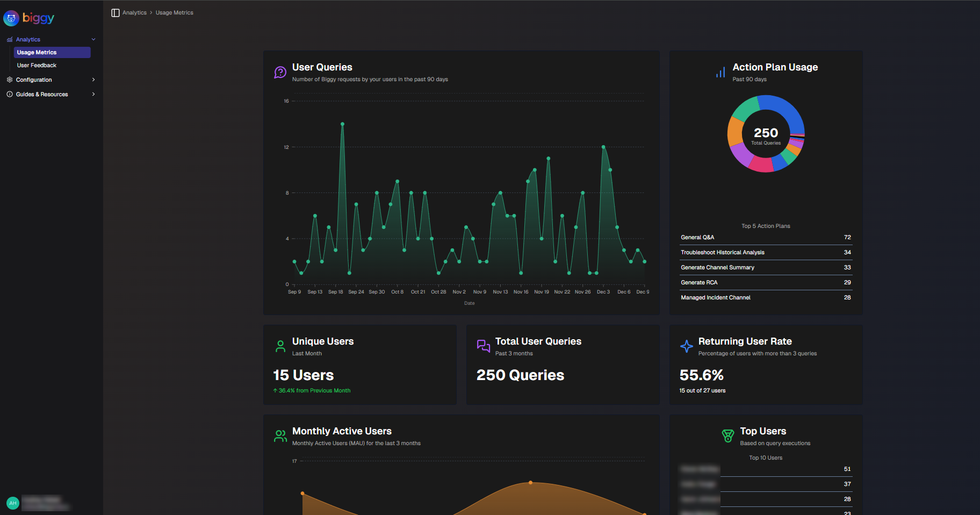Click the Generate RCA row

(766, 282)
